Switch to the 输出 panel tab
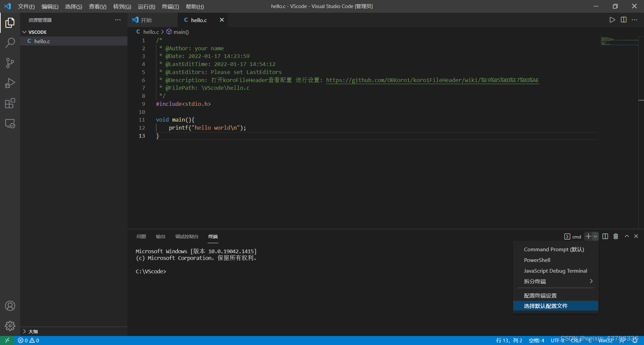This screenshot has height=345, width=644. pyautogui.click(x=161, y=236)
